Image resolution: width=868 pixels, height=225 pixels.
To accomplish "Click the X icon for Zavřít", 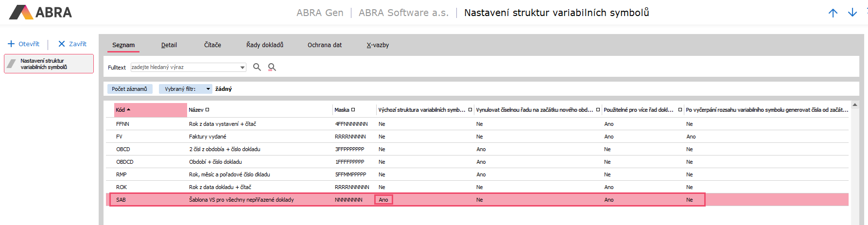I will tap(62, 44).
